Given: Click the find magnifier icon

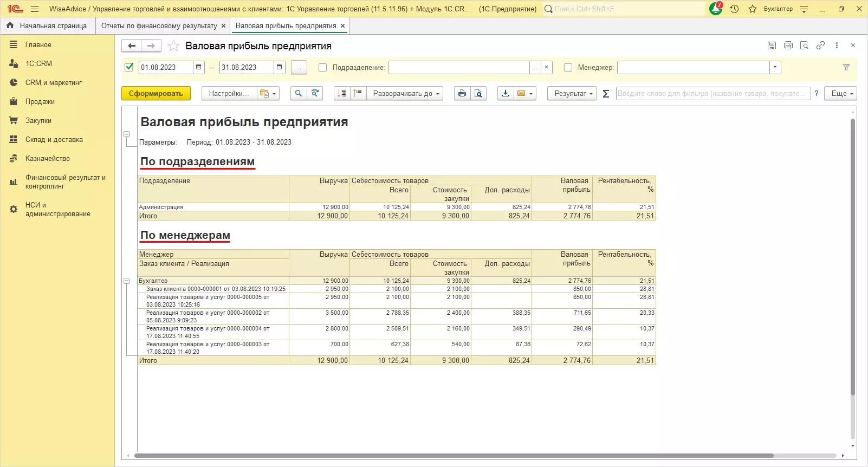Looking at the screenshot, I should [298, 94].
